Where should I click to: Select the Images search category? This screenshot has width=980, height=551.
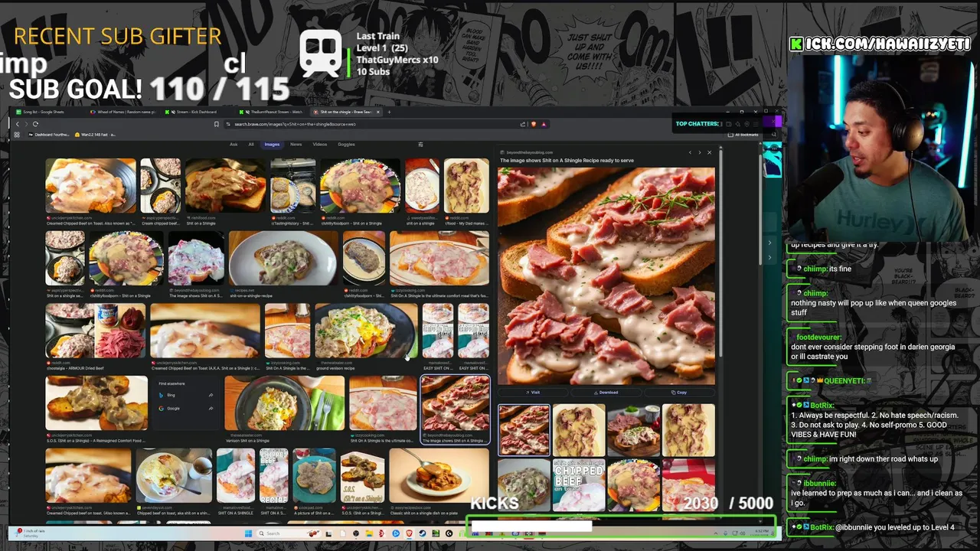point(272,144)
